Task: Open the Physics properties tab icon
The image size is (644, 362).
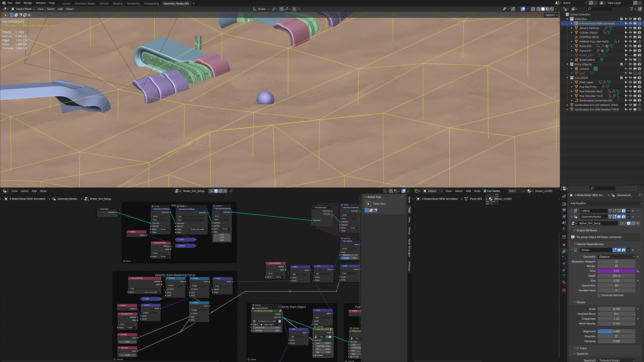Action: [564, 264]
